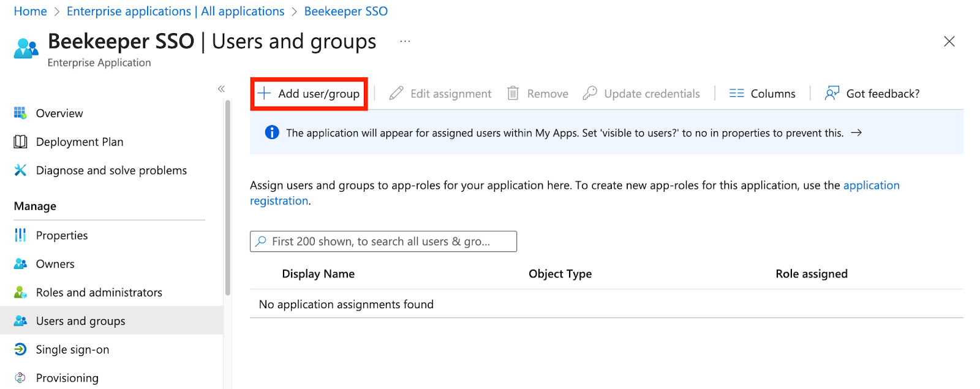Viewport: 980px width, 389px height.
Task: Sort by Display Name column header
Action: pyautogui.click(x=318, y=274)
